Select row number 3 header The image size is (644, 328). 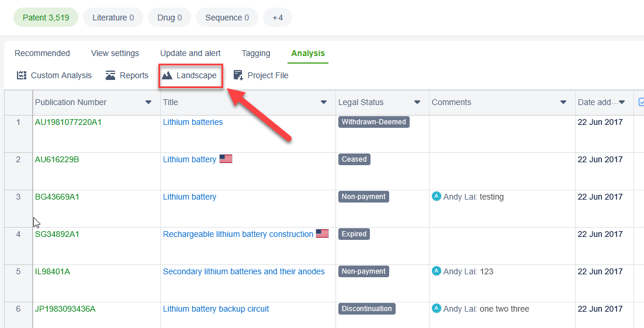point(18,197)
